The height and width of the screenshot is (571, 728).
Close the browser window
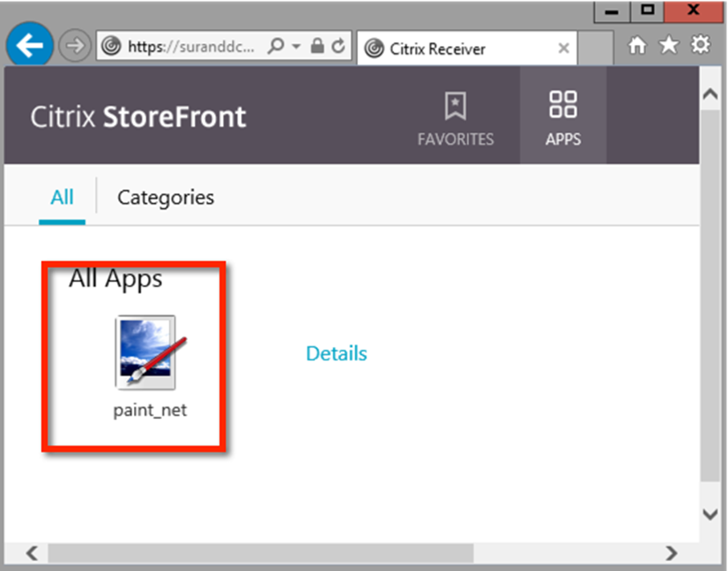click(693, 10)
